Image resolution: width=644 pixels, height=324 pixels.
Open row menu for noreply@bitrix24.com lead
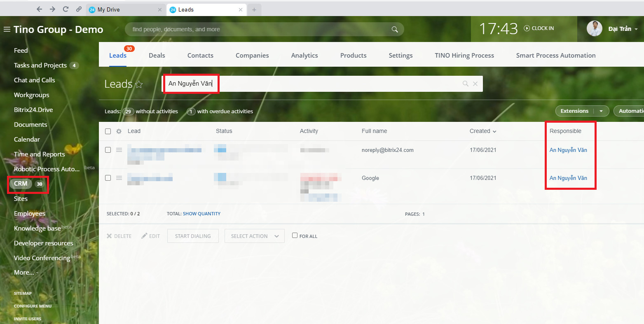point(119,150)
